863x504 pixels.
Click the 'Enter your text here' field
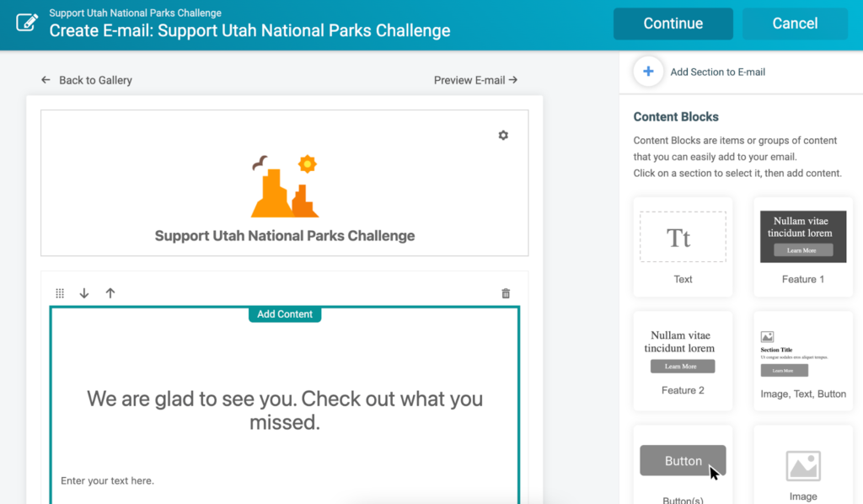tap(108, 480)
